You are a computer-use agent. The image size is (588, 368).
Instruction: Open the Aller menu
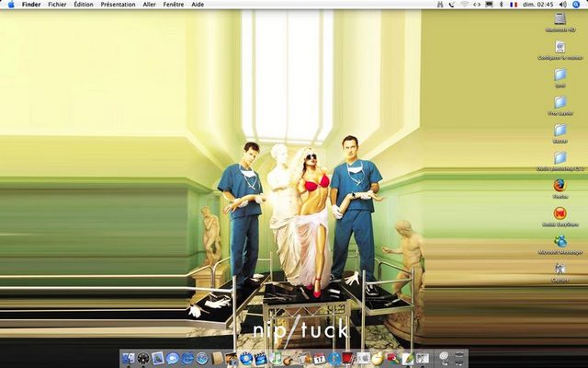click(149, 5)
